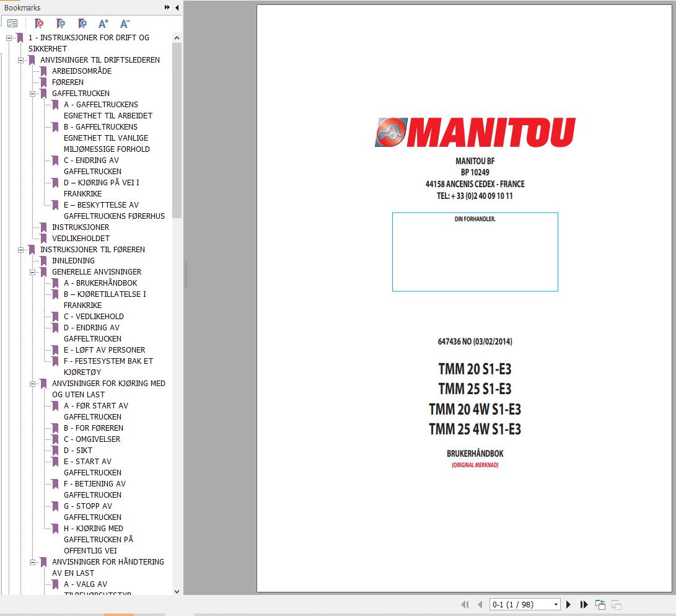Screen dimensions: 676x616
Task: Click the '647436 NO (03/02/2014)' text
Action: pyautogui.click(x=475, y=341)
